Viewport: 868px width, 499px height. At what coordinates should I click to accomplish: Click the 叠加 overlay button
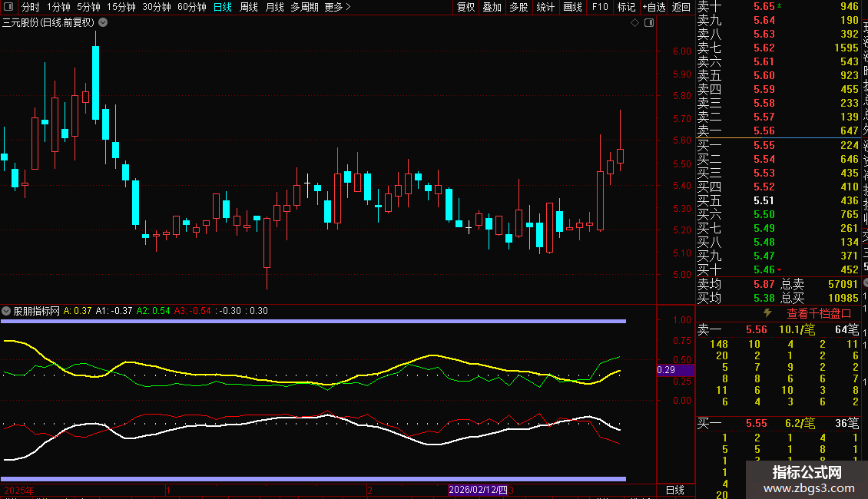coord(492,7)
